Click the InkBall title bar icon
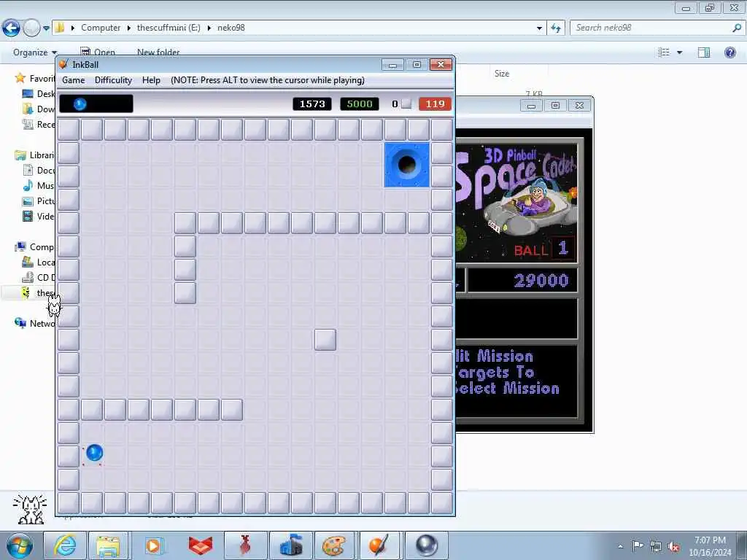 point(63,64)
